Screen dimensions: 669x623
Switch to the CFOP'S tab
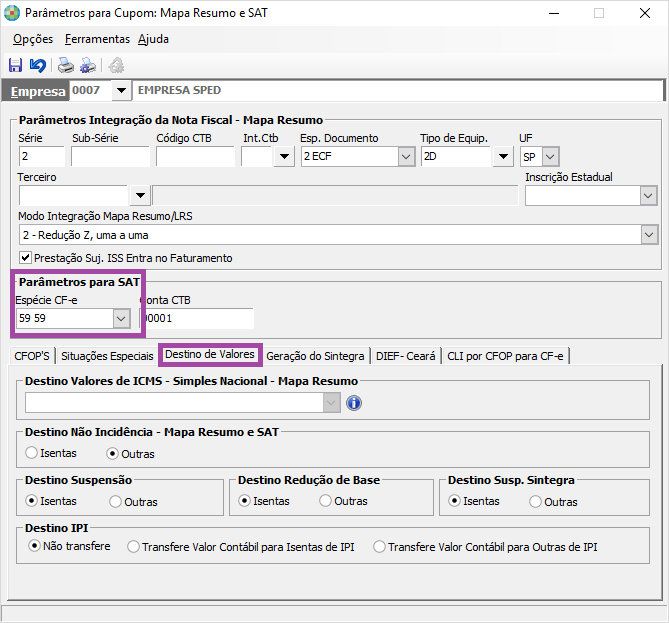click(34, 355)
